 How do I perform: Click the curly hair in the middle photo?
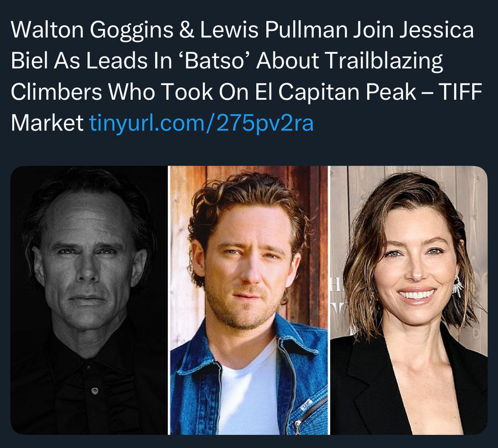coord(248,197)
